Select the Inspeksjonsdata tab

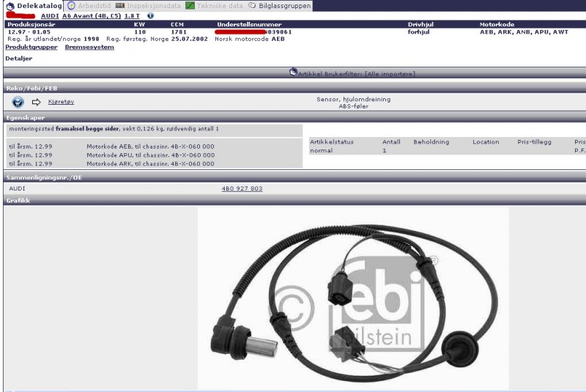[150, 6]
